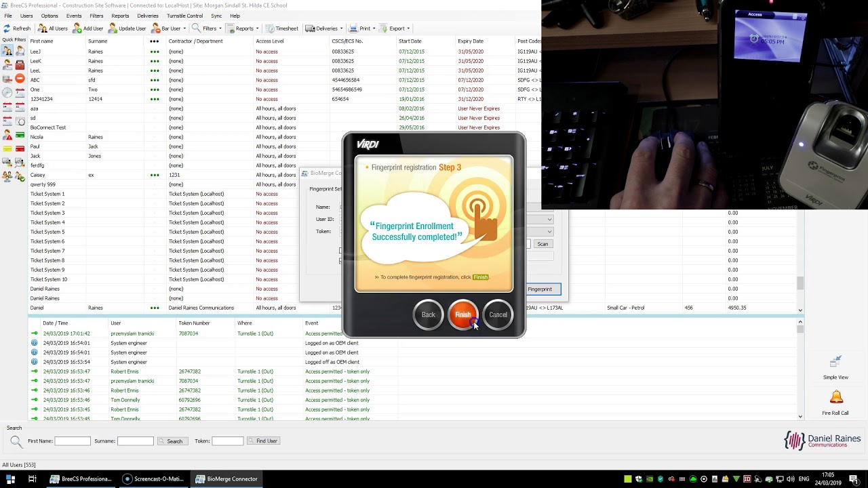Viewport: 868px width, 488px height.
Task: Select the clock quick filter icon
Action: pyautogui.click(x=7, y=93)
